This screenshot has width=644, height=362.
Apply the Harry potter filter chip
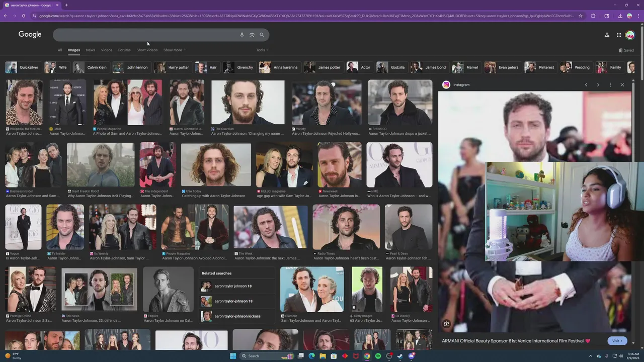pos(173,67)
